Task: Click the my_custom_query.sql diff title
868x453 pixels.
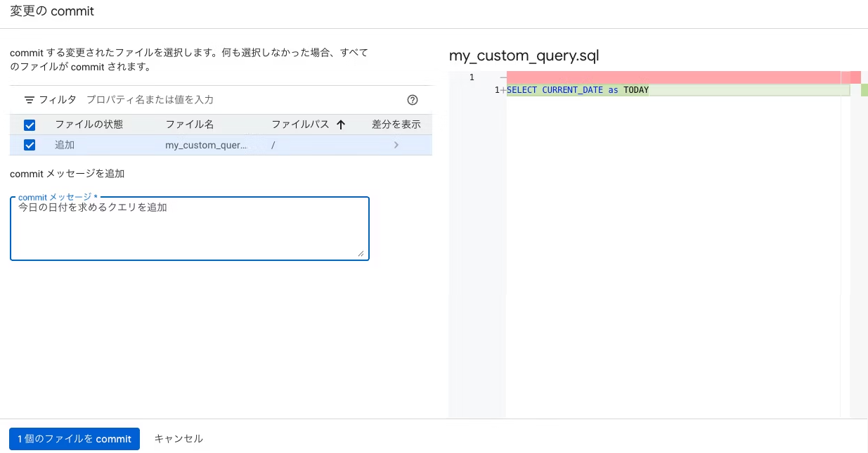Action: click(x=524, y=56)
